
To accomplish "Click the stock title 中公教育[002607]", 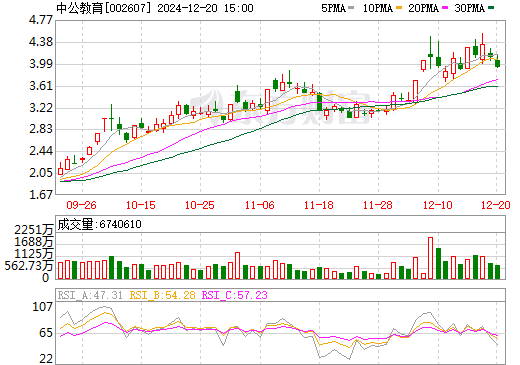I will pos(104,8).
